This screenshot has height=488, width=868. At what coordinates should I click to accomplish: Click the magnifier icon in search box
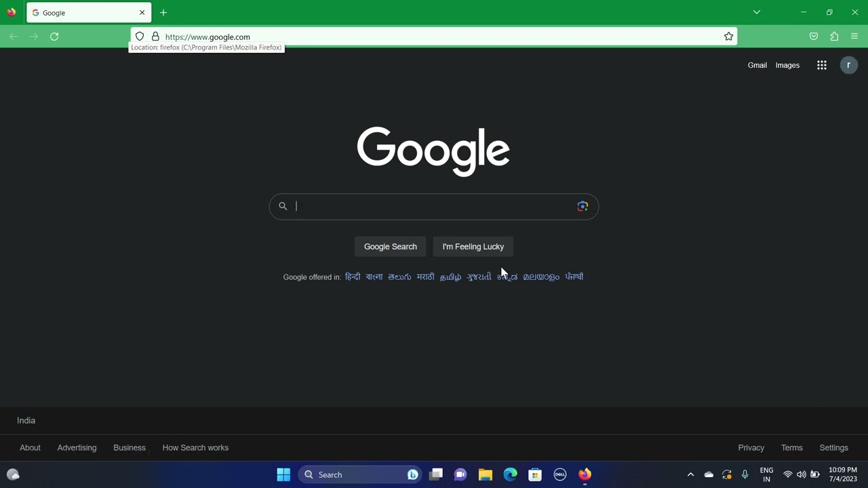coord(283,206)
